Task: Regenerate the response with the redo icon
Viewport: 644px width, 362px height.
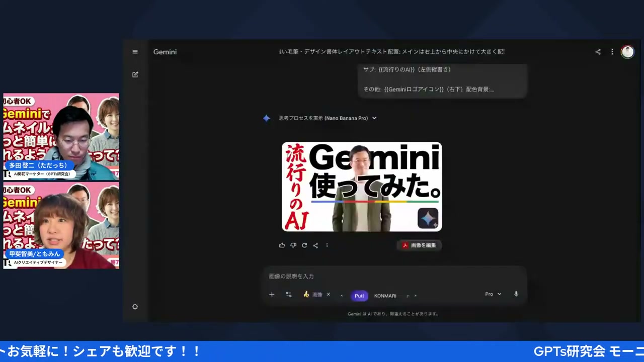Action: coord(304,245)
